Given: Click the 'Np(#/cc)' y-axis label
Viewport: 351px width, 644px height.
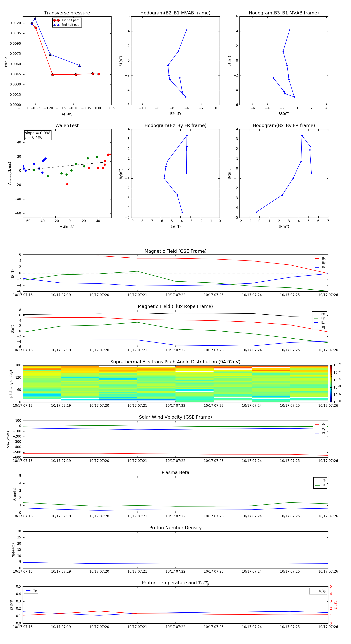Looking at the screenshot, I should tap(13, 550).
